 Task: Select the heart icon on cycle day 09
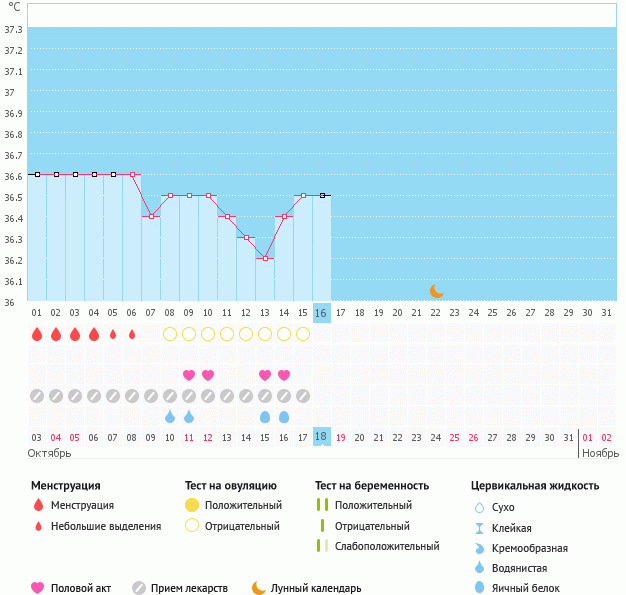189,375
